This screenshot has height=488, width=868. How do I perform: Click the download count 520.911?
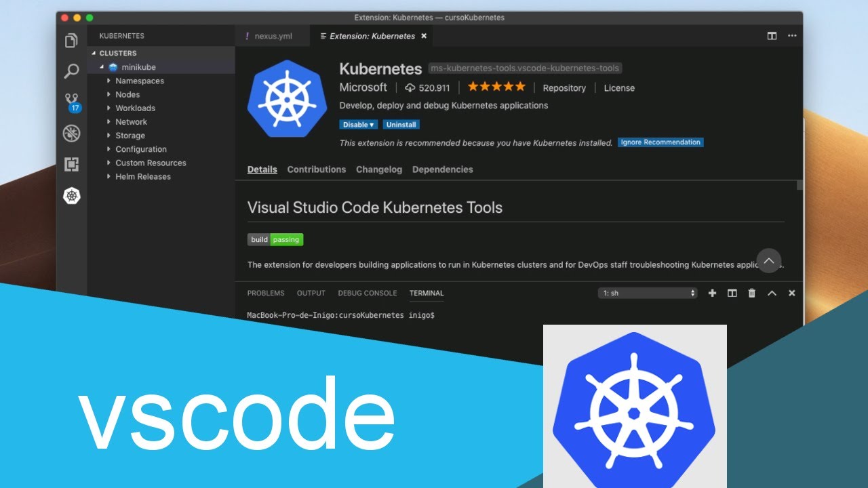[x=427, y=88]
